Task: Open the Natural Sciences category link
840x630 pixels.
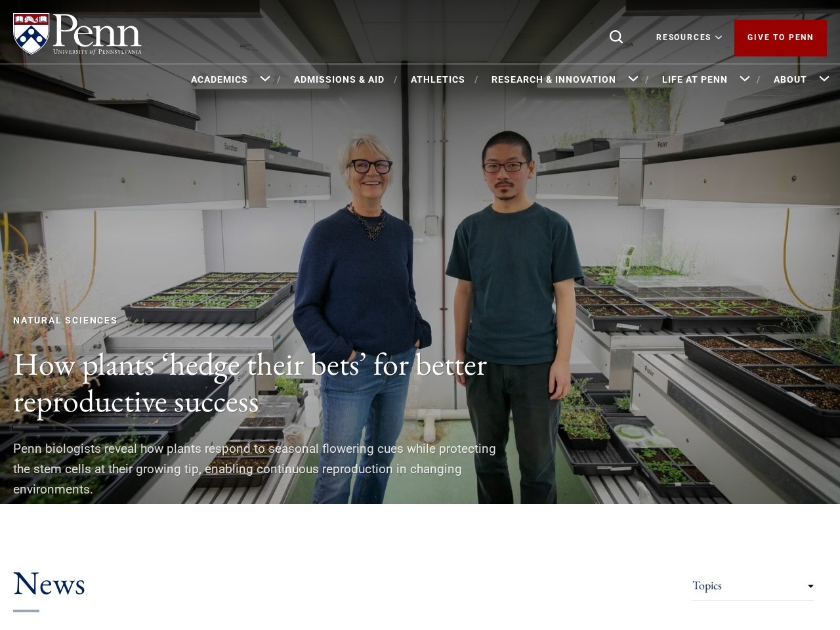Action: tap(65, 320)
